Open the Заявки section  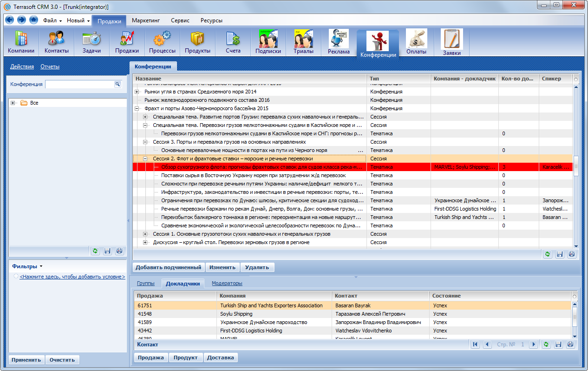(x=451, y=43)
